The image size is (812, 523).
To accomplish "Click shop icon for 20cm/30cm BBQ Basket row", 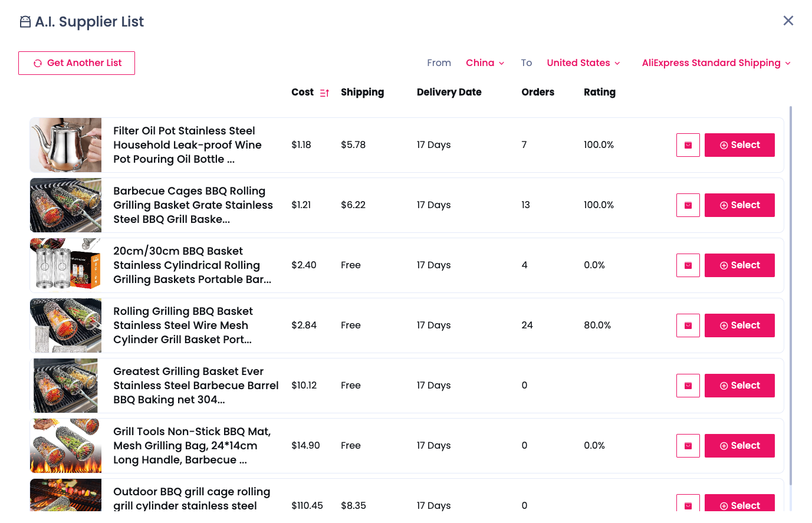I will point(688,265).
